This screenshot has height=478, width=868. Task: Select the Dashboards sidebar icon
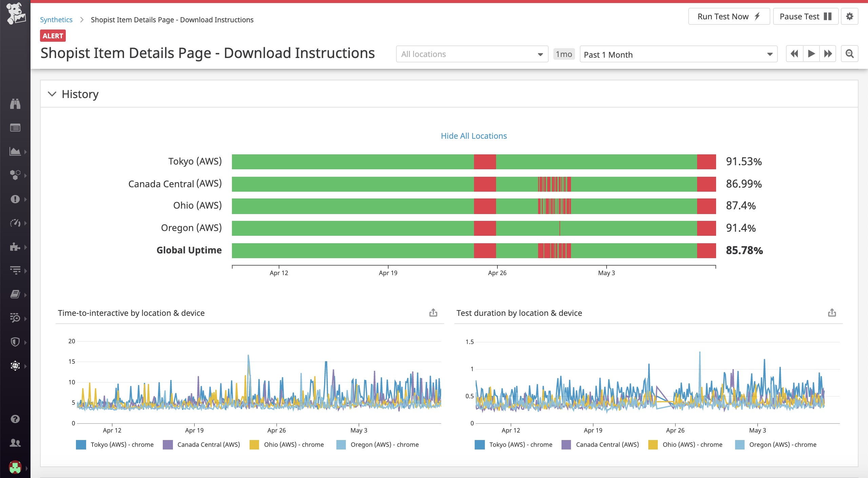[15, 152]
